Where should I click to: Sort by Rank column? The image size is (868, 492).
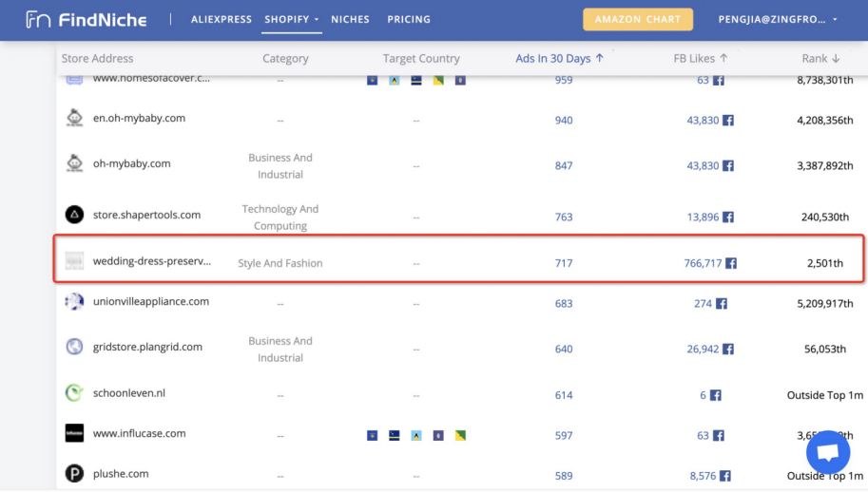(820, 58)
